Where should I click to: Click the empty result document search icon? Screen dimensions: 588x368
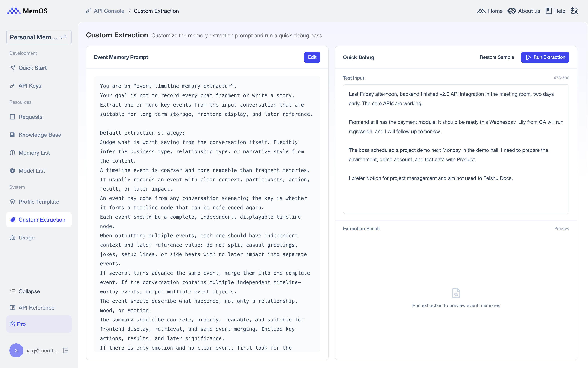click(456, 293)
